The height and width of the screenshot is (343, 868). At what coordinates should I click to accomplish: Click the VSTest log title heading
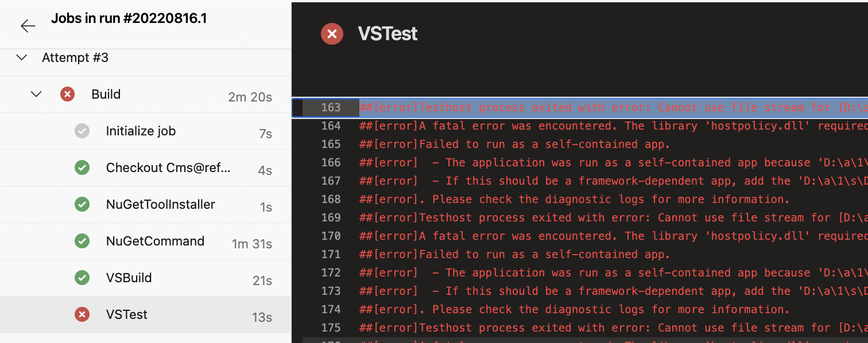tap(387, 34)
